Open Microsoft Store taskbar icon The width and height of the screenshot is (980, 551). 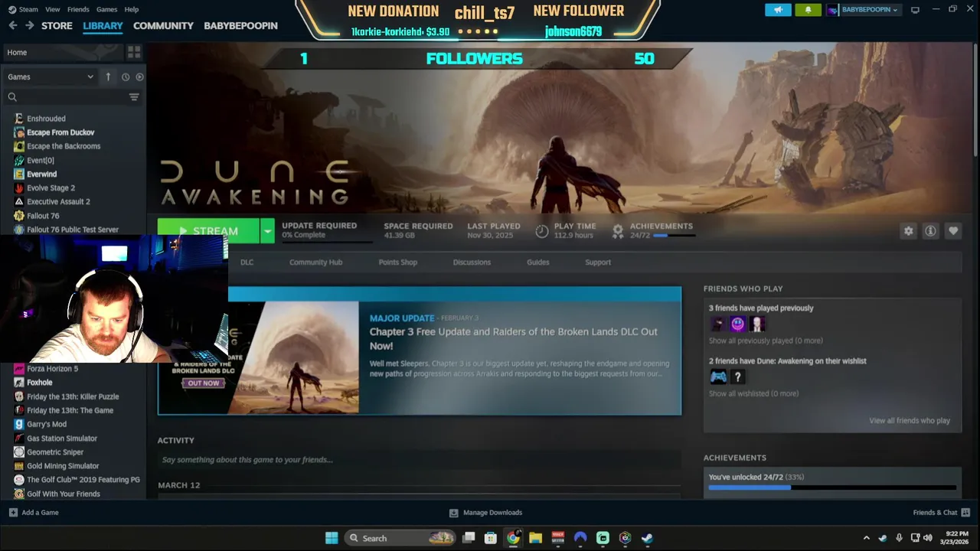click(491, 538)
